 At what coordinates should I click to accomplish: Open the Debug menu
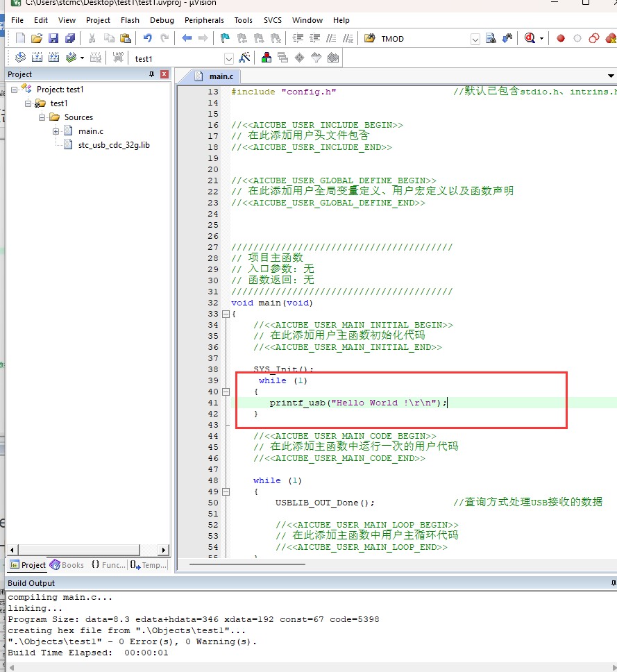coord(162,20)
